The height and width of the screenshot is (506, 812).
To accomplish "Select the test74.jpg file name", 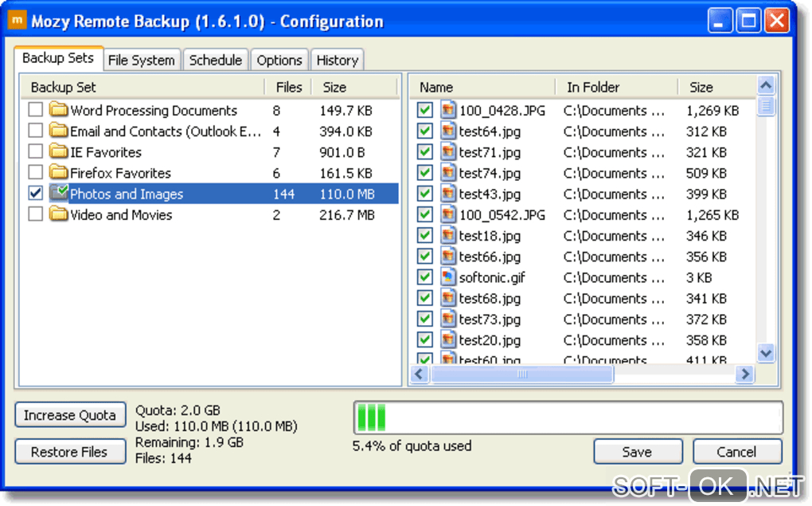I will [490, 173].
